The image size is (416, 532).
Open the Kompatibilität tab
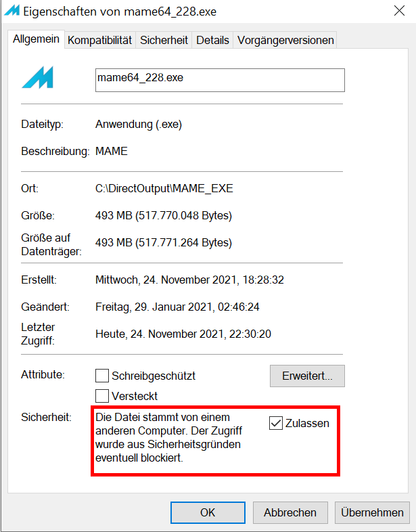(x=99, y=40)
